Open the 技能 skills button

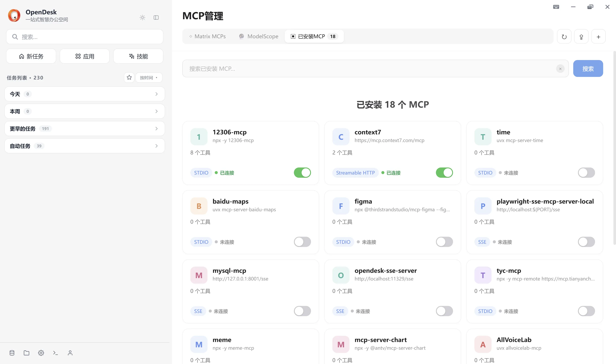[x=138, y=56]
